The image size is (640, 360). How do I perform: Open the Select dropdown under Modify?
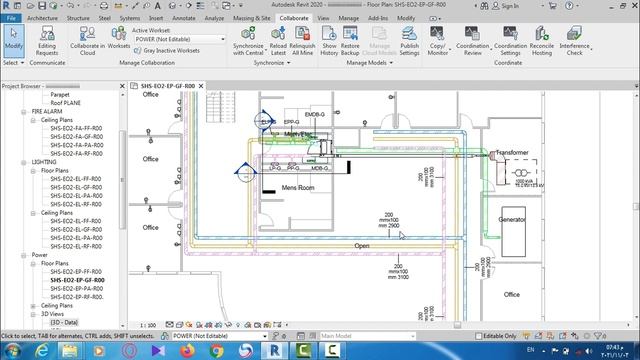click(13, 63)
